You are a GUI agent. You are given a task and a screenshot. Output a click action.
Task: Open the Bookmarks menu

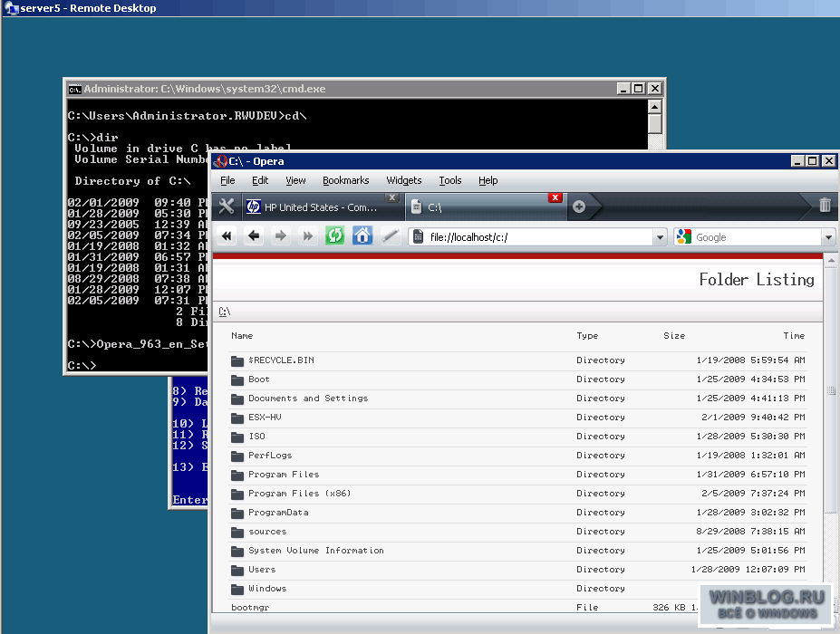[x=346, y=180]
